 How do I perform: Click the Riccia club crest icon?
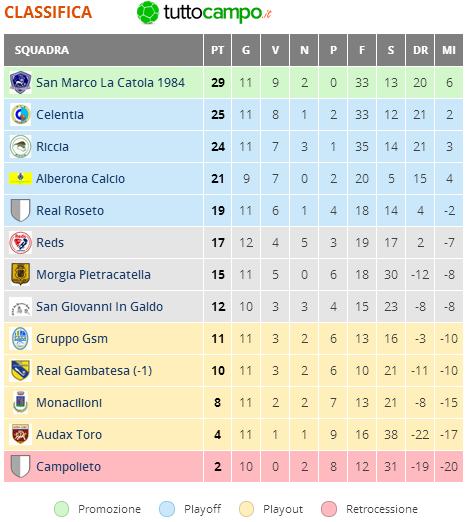click(x=20, y=146)
